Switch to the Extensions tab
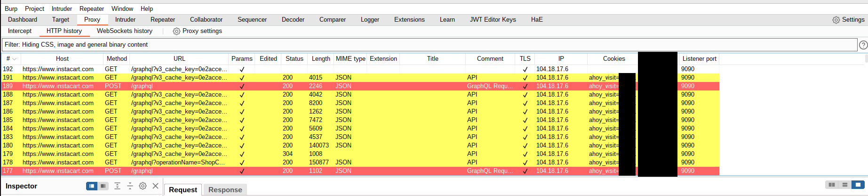868x196 pixels. [409, 20]
